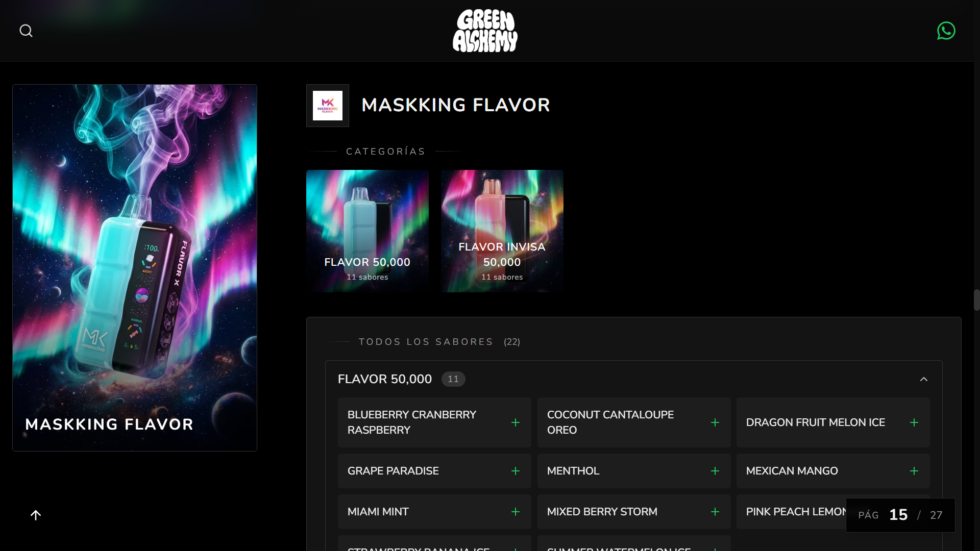Image resolution: width=980 pixels, height=551 pixels.
Task: Open Flavor Invisa 50,000 category card
Action: 502,231
